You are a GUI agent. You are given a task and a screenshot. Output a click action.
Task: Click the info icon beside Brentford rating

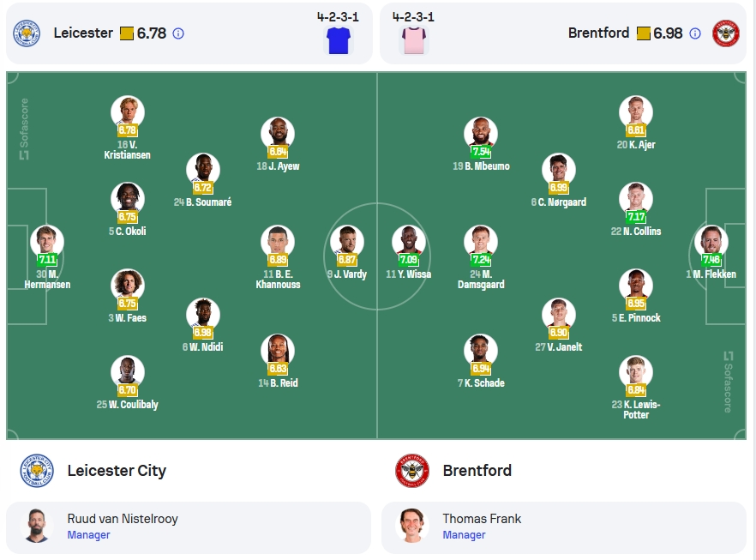[695, 33]
